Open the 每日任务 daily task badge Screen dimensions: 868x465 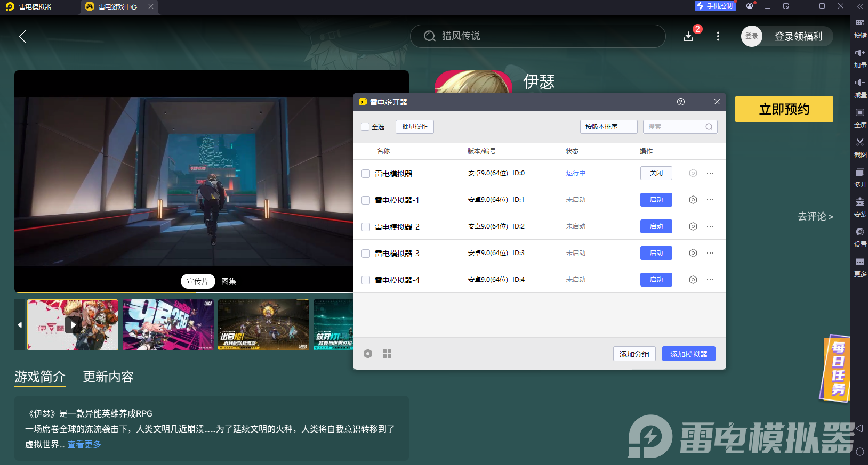(835, 369)
